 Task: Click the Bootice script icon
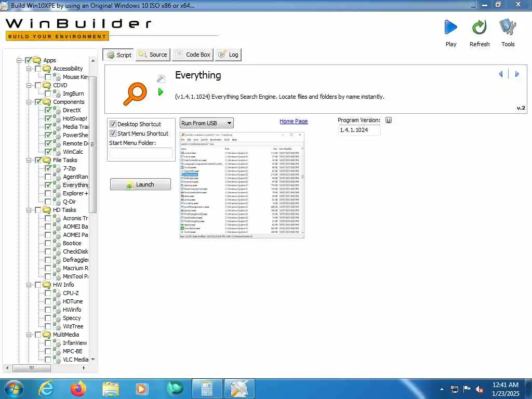(x=57, y=243)
